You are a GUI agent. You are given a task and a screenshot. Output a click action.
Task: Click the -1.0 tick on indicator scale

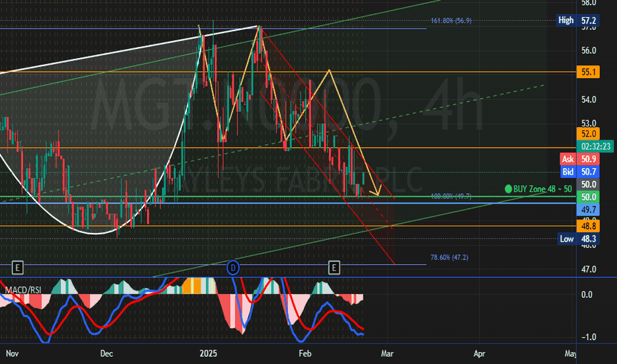point(588,337)
